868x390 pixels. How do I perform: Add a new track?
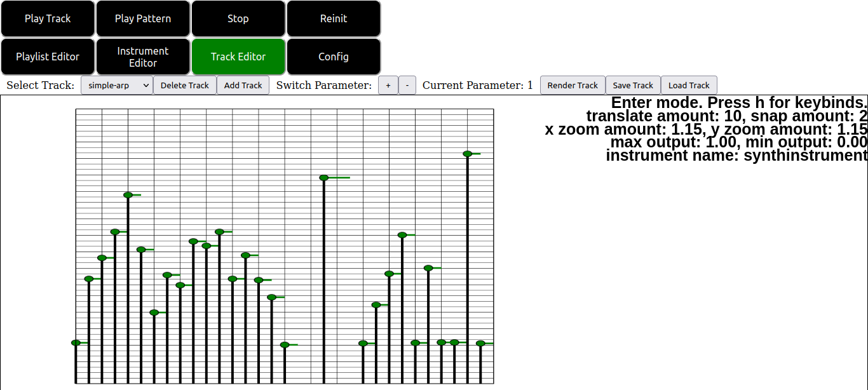243,85
